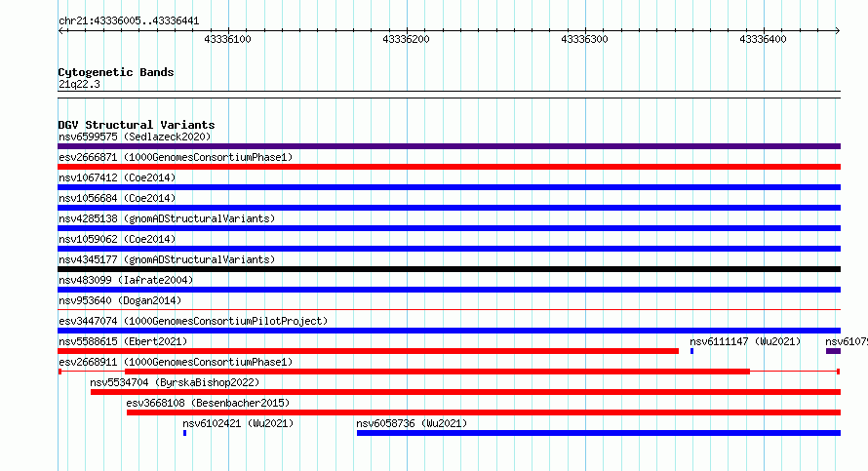Click the chr21:43336005..43336441 region label
The height and width of the screenshot is (471, 868).
click(x=129, y=20)
